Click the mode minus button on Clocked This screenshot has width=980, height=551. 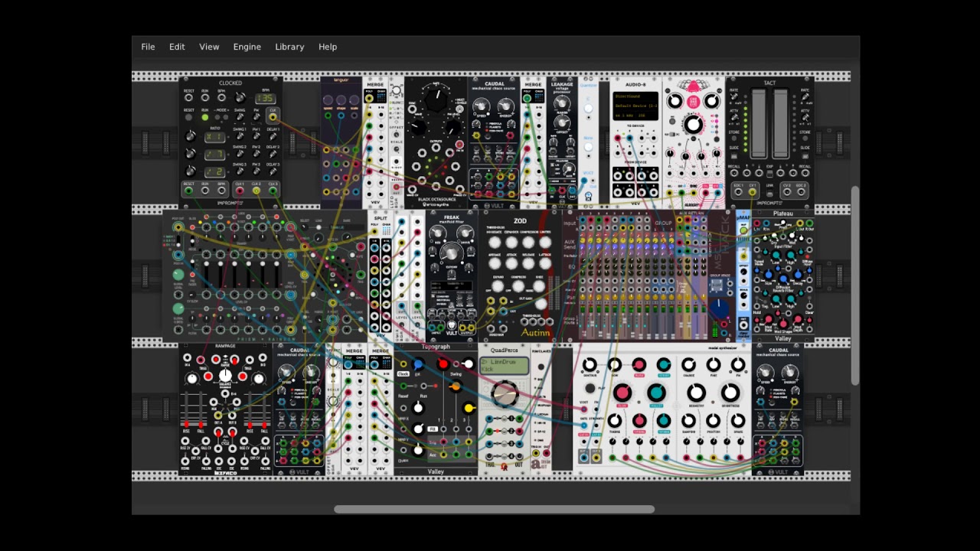pos(217,118)
